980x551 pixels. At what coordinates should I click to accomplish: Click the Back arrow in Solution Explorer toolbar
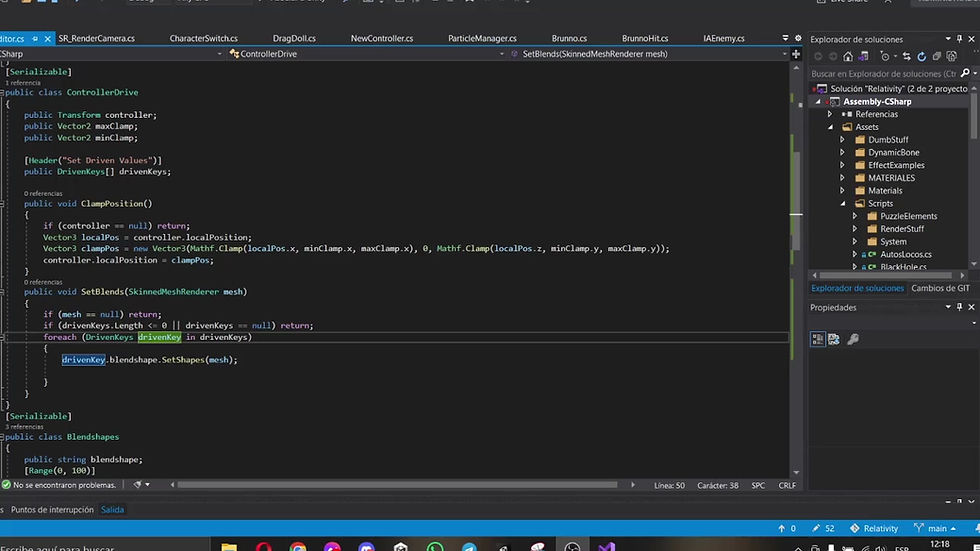pos(818,56)
